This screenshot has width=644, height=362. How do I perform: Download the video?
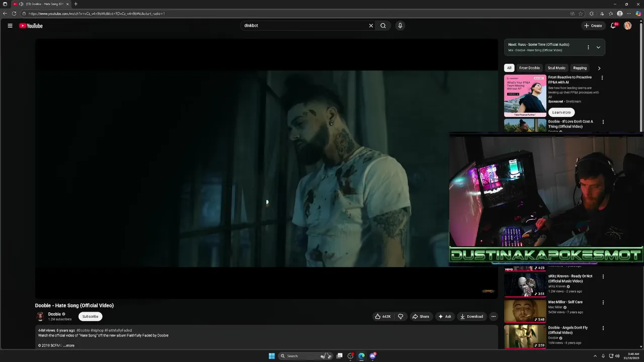click(471, 316)
